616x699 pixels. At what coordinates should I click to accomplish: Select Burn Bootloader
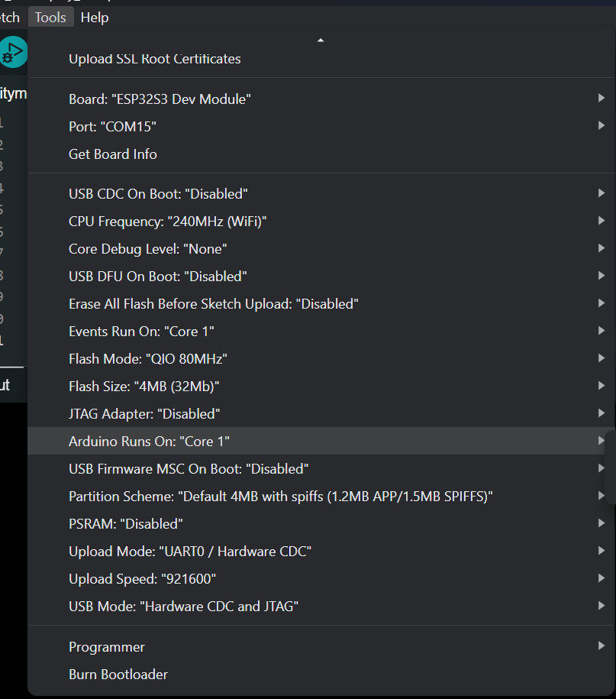321,675
